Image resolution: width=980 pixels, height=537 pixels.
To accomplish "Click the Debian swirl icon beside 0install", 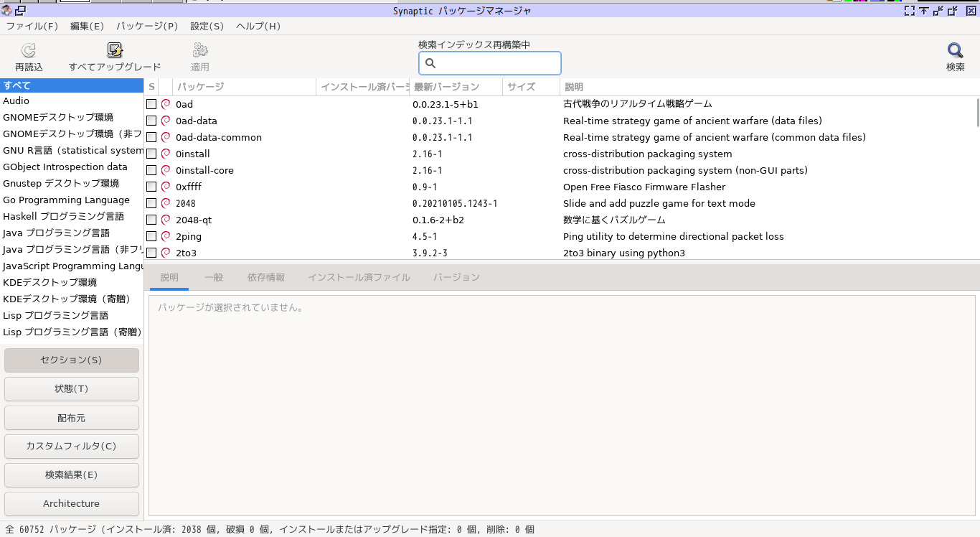I will [x=166, y=154].
